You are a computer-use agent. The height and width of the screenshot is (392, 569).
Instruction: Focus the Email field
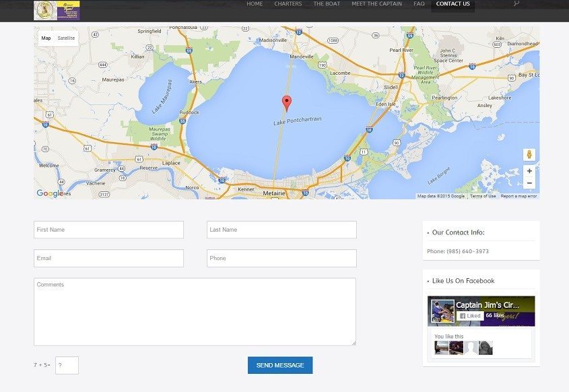pyautogui.click(x=108, y=258)
